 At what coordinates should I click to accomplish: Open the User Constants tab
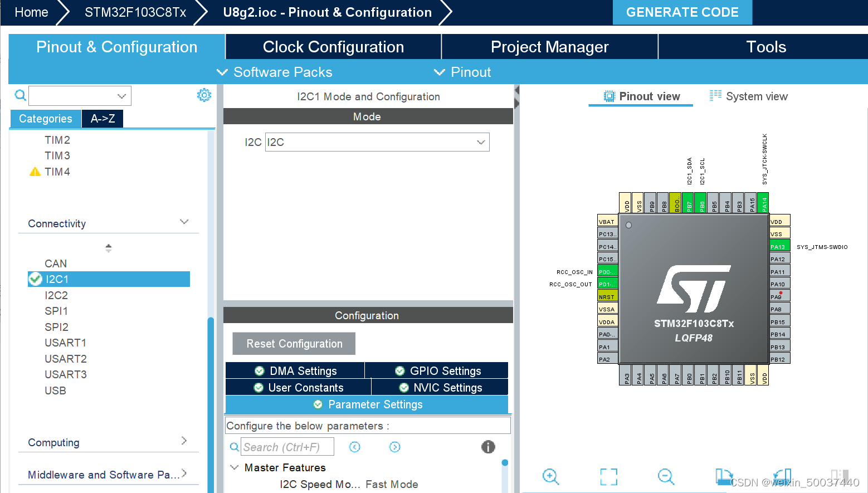point(298,388)
